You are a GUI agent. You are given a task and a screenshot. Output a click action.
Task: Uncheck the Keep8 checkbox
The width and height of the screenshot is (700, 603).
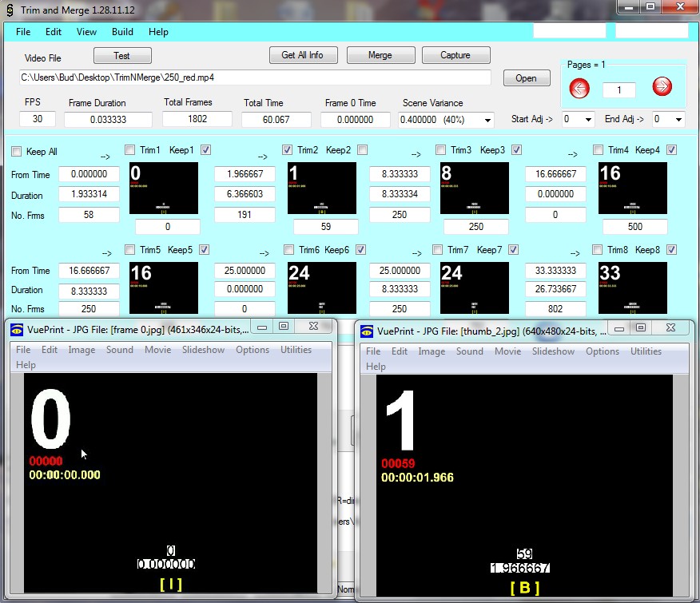671,249
